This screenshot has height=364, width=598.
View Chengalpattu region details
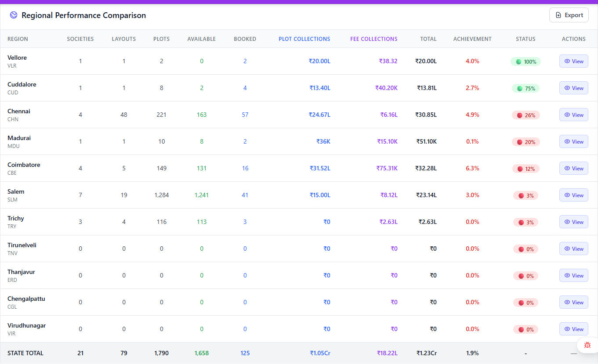(x=573, y=303)
